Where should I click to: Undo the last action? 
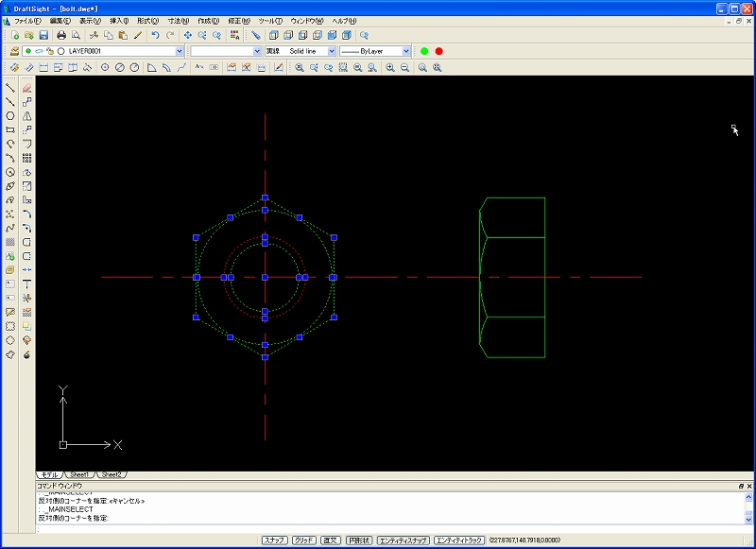pyautogui.click(x=155, y=35)
